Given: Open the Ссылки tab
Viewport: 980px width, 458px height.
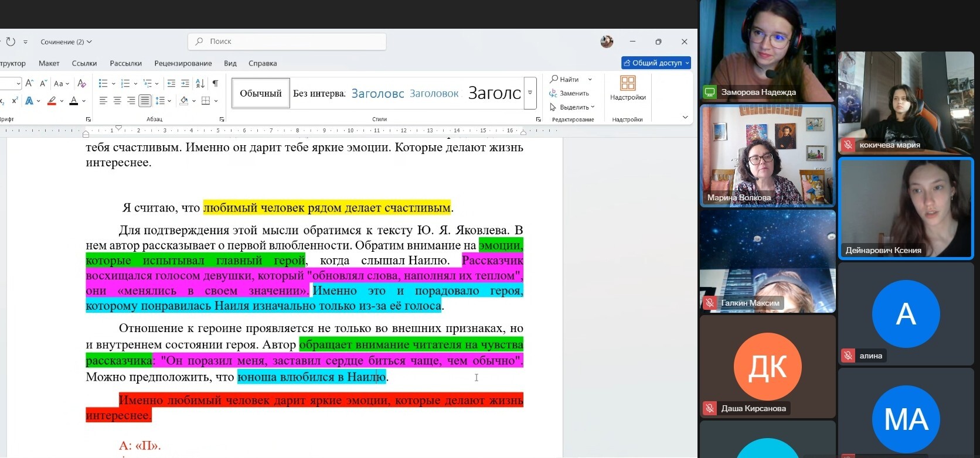Looking at the screenshot, I should (x=84, y=63).
